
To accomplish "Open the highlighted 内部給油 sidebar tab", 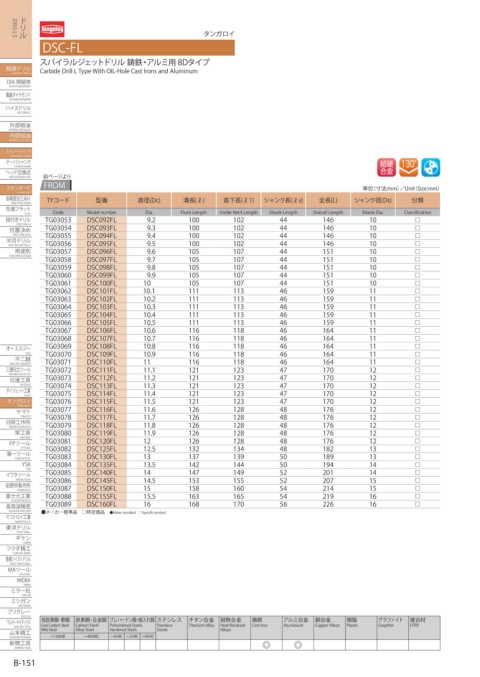I will point(16,137).
